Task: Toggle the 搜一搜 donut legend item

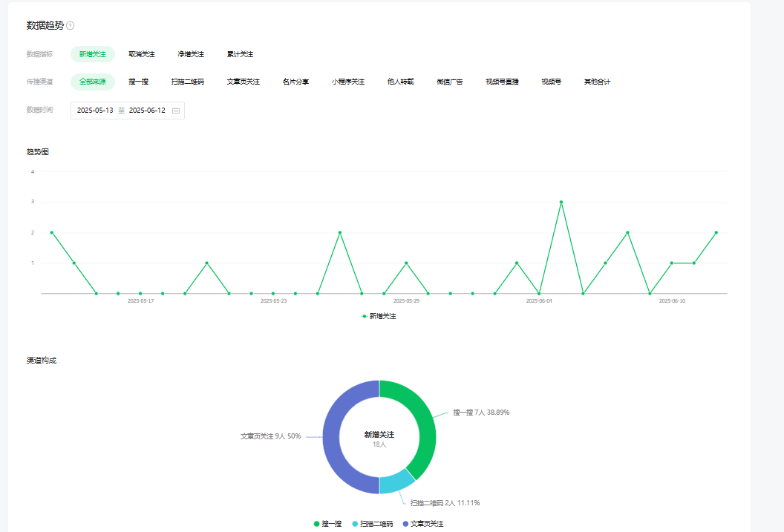Action: (327, 524)
